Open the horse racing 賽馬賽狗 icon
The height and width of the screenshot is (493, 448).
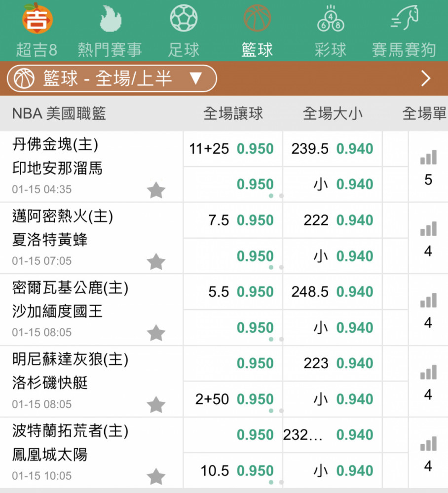click(x=405, y=18)
